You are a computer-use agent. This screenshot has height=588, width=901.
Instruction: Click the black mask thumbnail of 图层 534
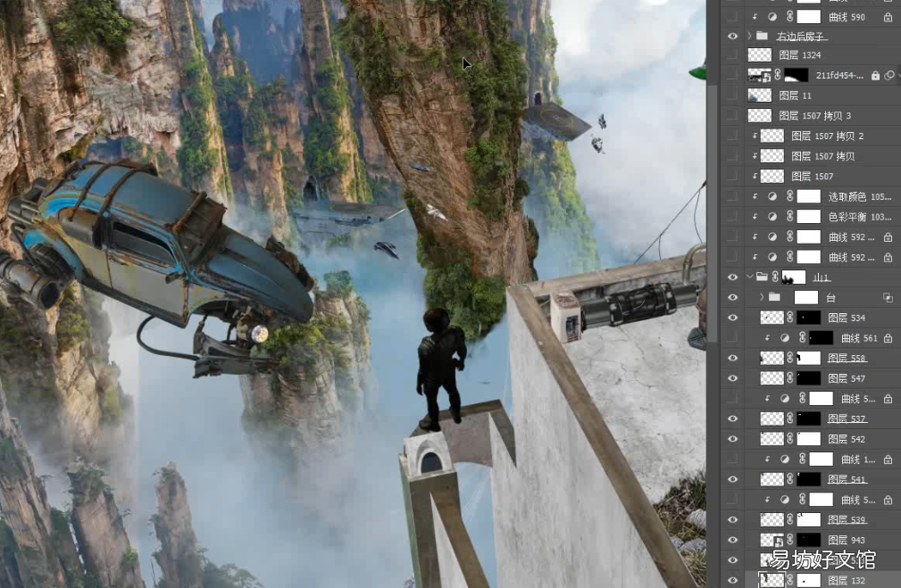pyautogui.click(x=808, y=317)
